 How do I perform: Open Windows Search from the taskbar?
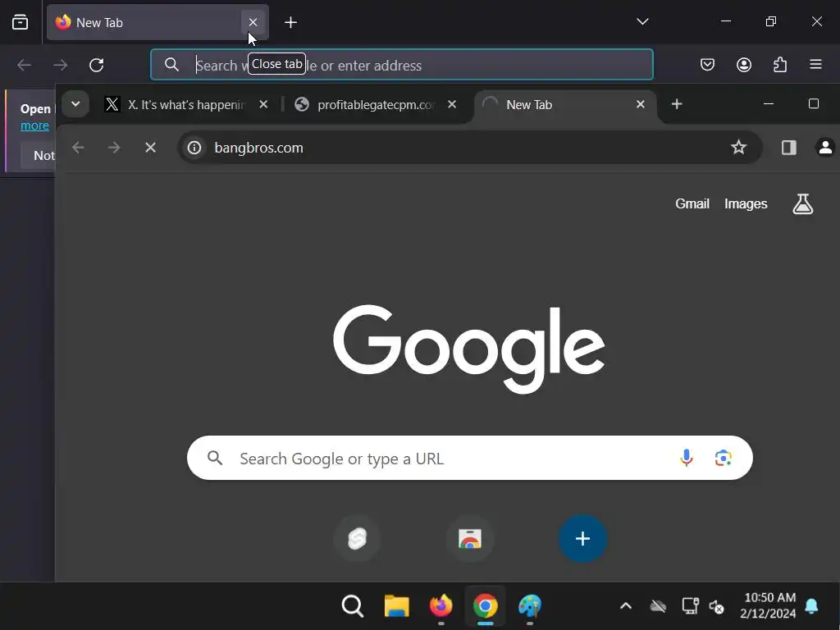(x=352, y=606)
